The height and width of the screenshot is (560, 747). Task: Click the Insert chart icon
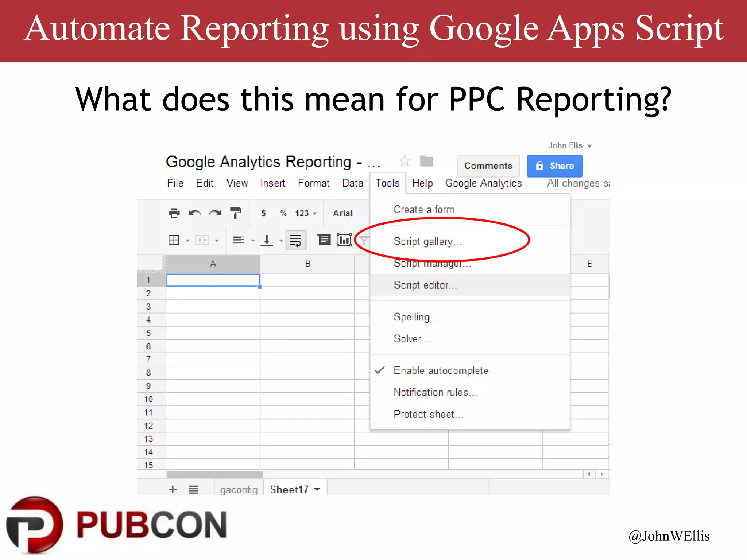(344, 240)
